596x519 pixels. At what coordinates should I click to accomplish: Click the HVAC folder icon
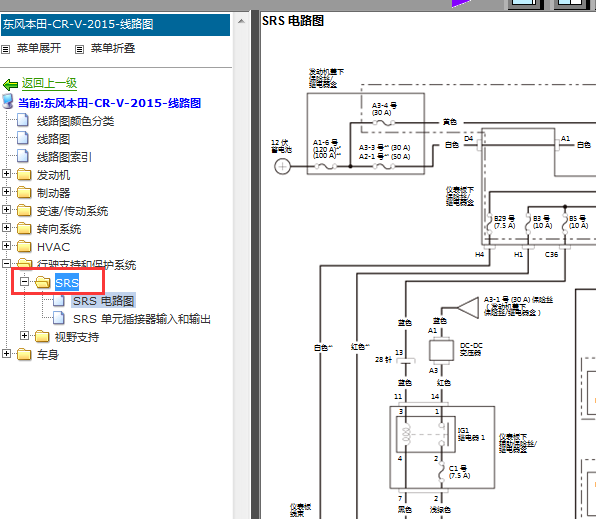click(x=24, y=246)
